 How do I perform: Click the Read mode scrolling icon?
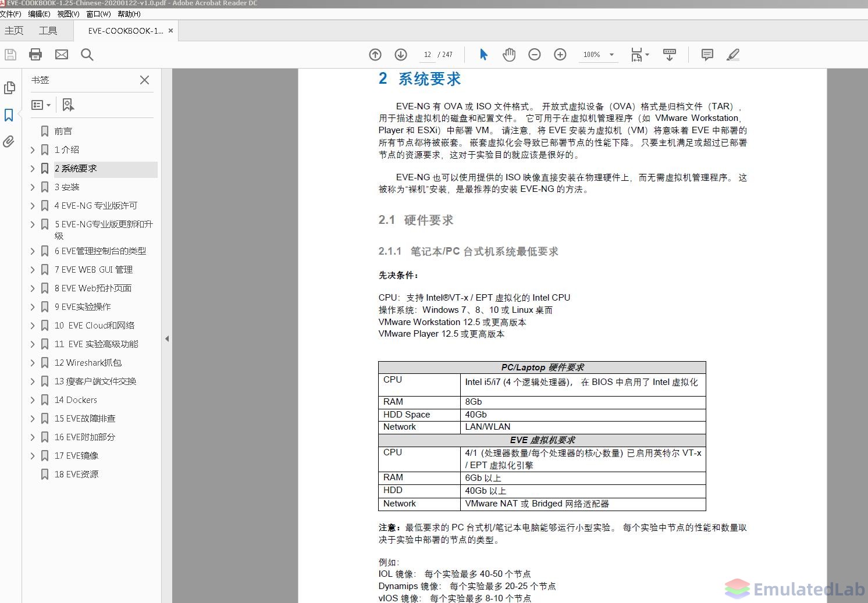(670, 55)
